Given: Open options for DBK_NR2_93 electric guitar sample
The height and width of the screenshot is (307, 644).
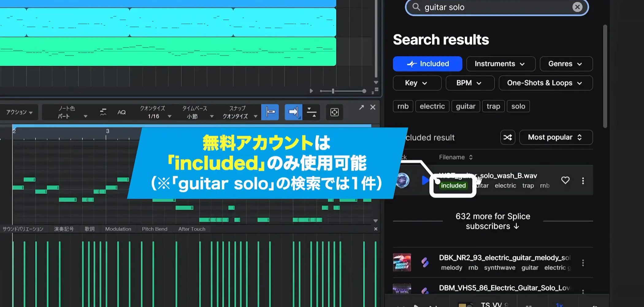Looking at the screenshot, I should pos(583,263).
